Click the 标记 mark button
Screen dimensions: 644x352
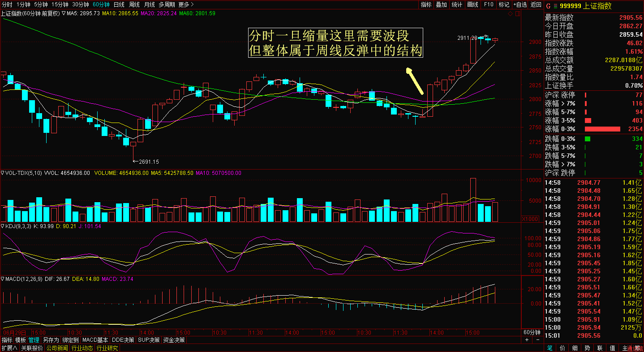point(504,4)
